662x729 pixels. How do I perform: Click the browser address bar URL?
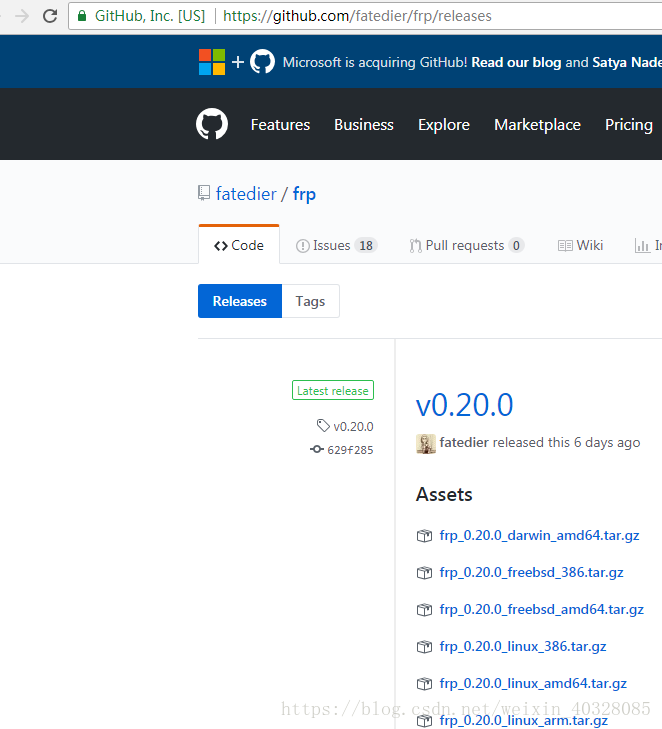(x=357, y=16)
